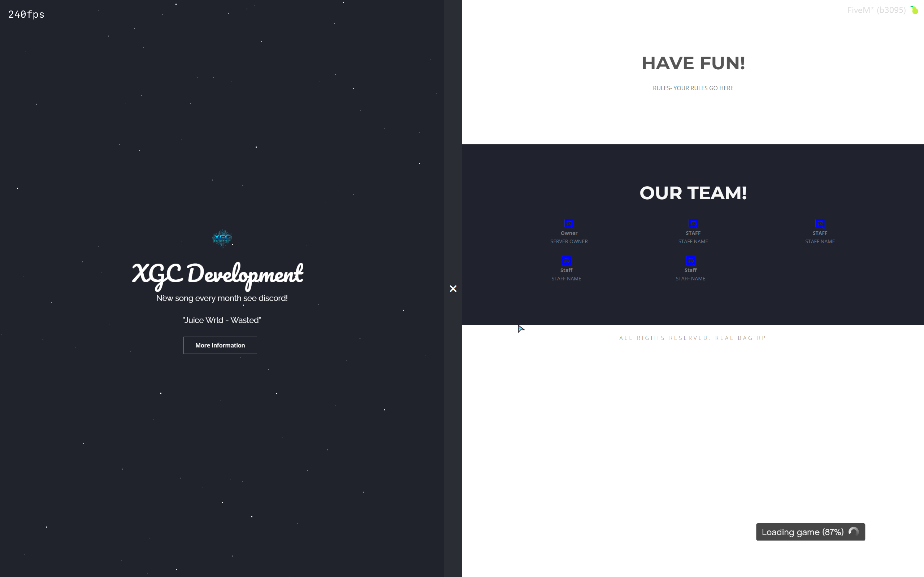Click the FiveM* (b3095) version label

(x=876, y=10)
